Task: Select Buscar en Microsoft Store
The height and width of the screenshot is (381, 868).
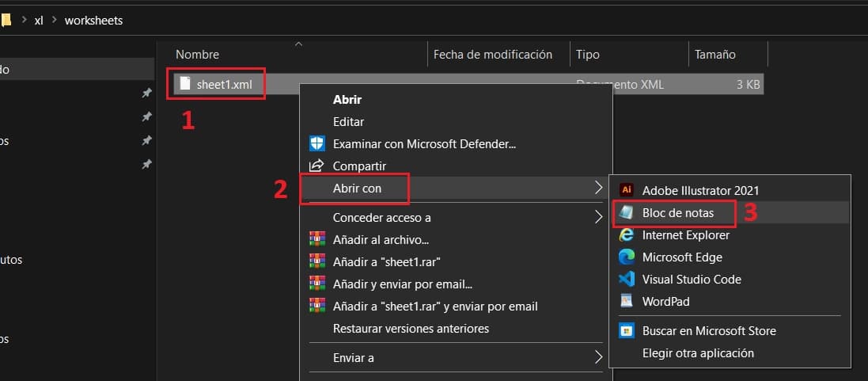Action: click(709, 330)
